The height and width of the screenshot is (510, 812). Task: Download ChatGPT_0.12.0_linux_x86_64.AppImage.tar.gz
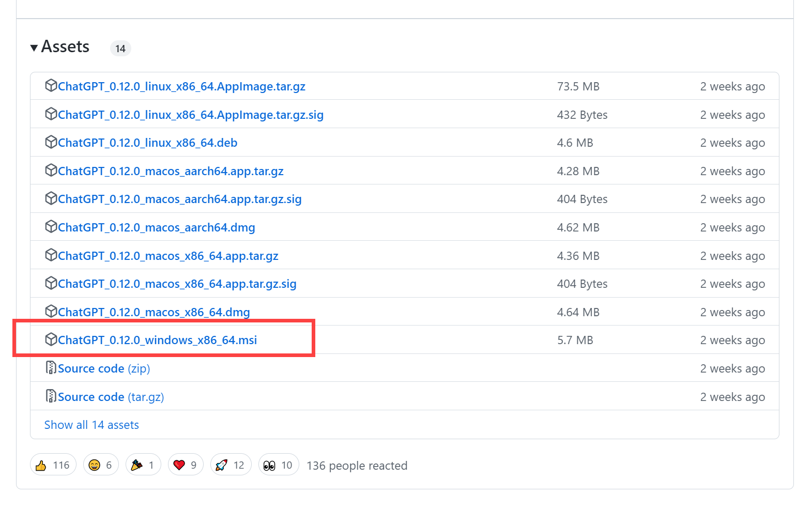[181, 86]
